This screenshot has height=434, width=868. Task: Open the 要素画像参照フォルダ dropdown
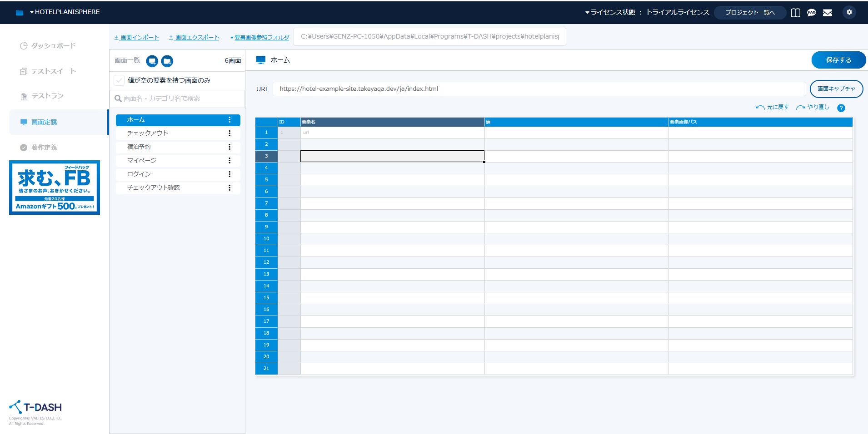pyautogui.click(x=259, y=38)
